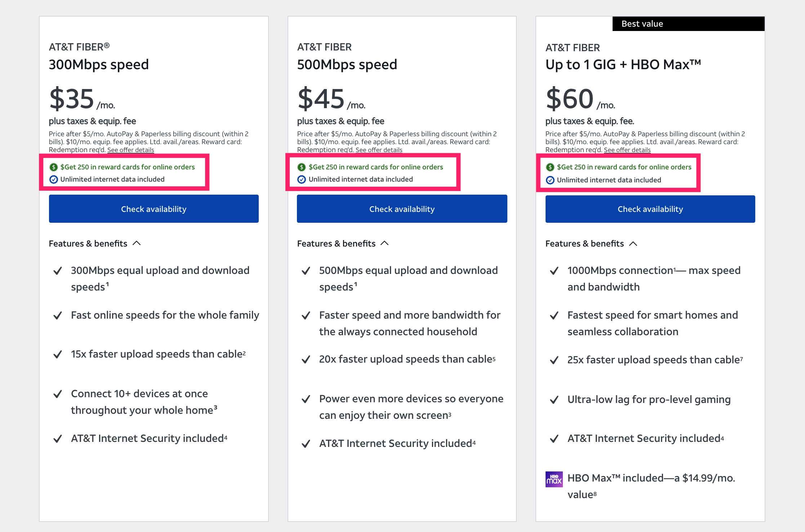Check availability for the $45 500Mbps plan
This screenshot has height=532, width=805.
[402, 209]
